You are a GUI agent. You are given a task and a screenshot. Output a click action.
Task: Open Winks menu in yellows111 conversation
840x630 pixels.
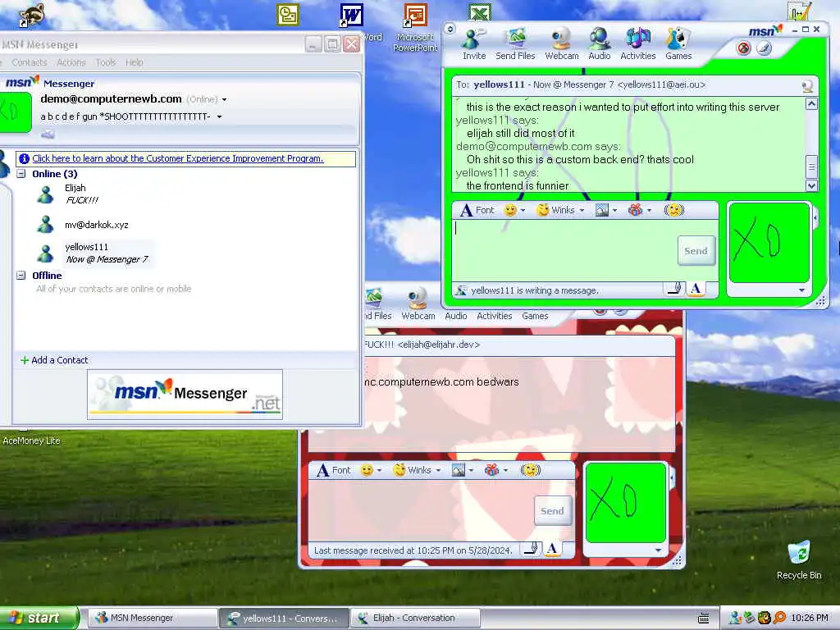[560, 210]
